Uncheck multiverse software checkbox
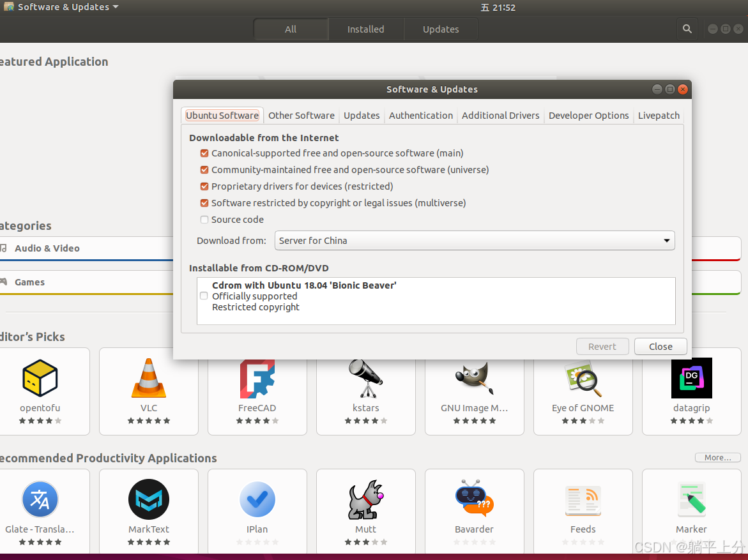 tap(204, 203)
